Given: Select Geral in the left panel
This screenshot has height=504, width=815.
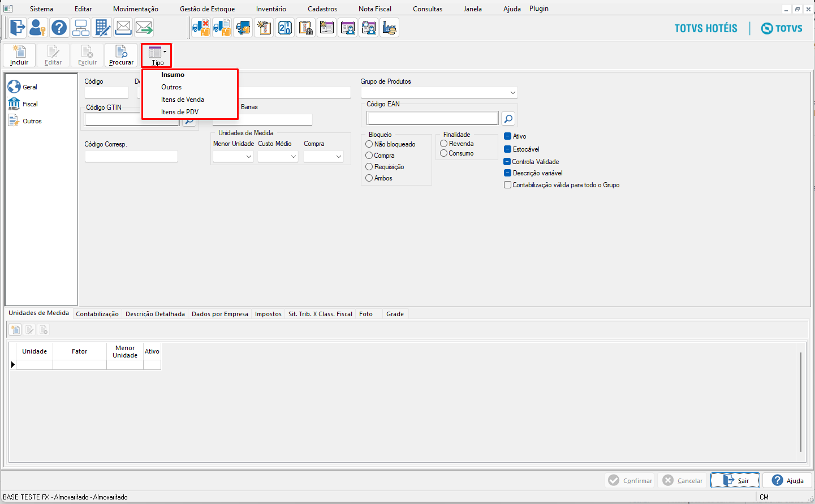Looking at the screenshot, I should [x=23, y=87].
